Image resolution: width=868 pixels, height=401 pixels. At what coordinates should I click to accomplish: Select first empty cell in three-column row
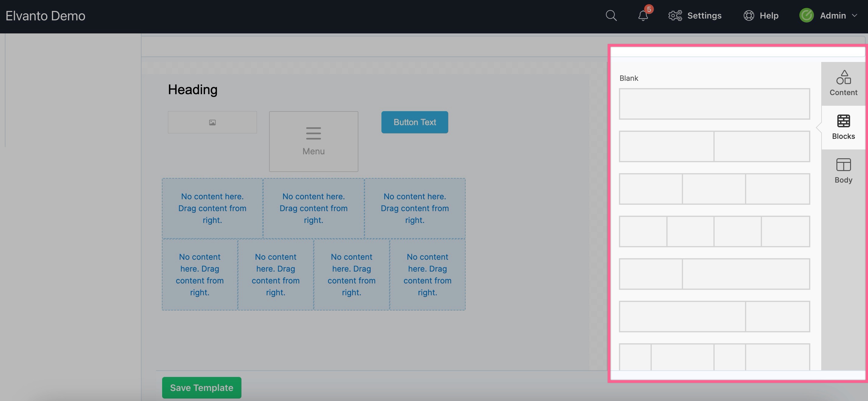pos(212,208)
